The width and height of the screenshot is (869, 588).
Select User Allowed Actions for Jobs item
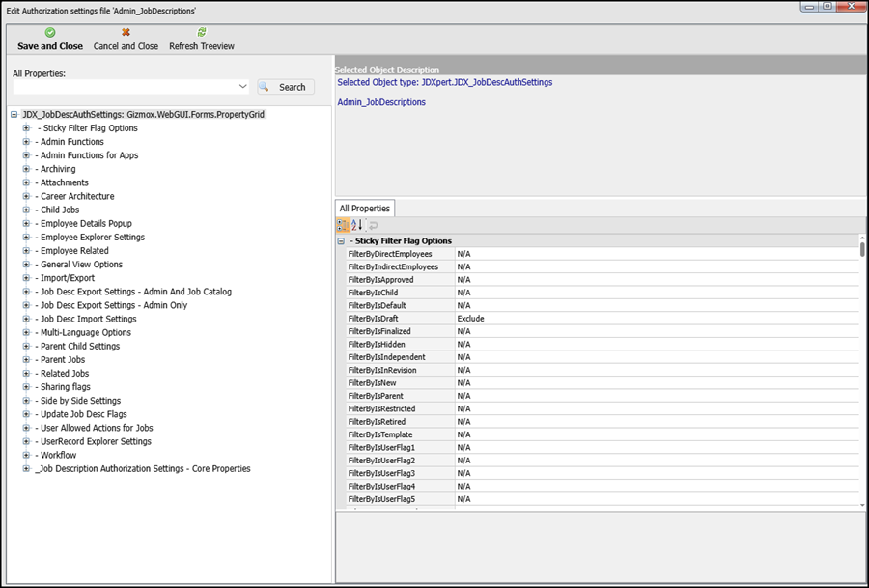click(94, 428)
